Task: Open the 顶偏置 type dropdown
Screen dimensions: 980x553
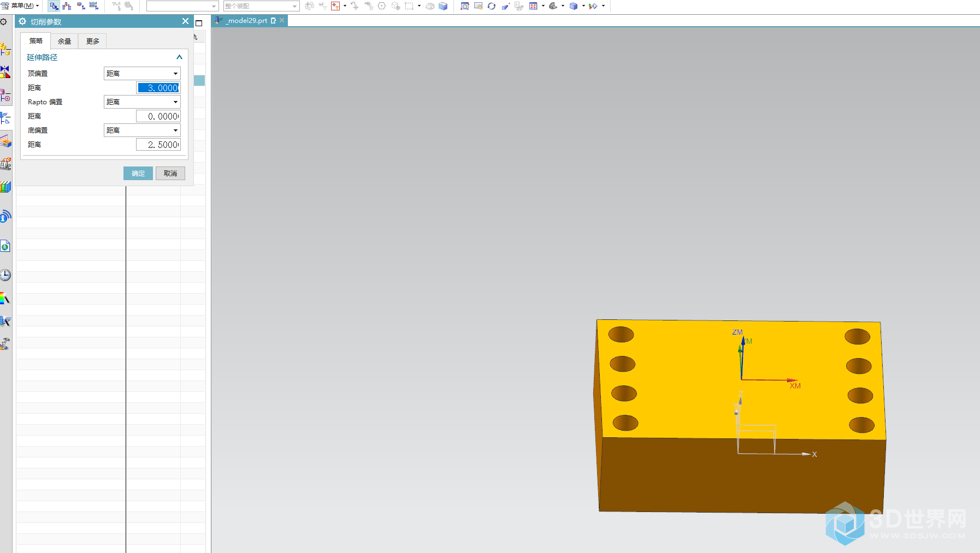Action: [x=142, y=73]
